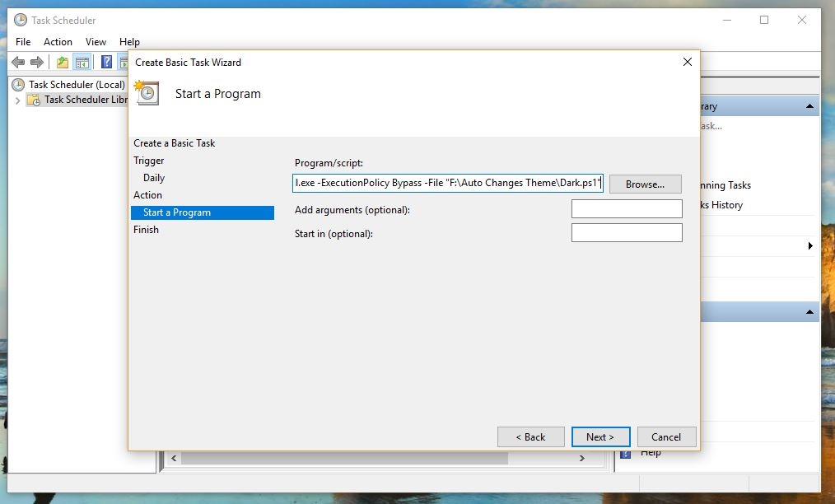The height and width of the screenshot is (504, 835).
Task: Click the horizontal scrollbar left arrow
Action: pyautogui.click(x=174, y=458)
